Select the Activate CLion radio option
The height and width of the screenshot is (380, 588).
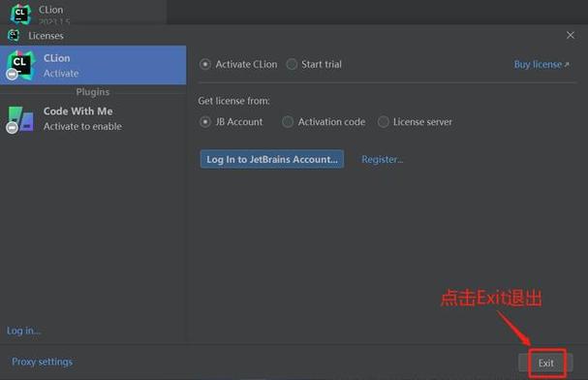tap(205, 65)
